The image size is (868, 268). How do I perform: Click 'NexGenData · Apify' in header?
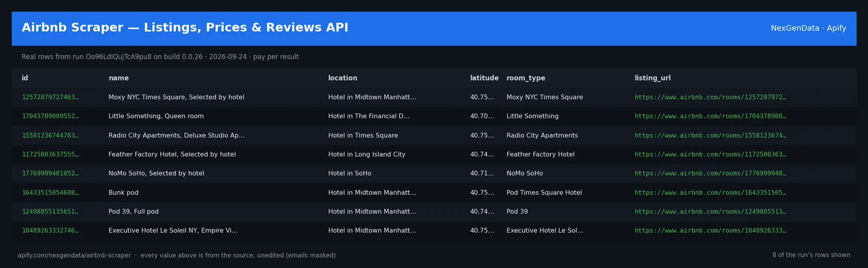click(809, 28)
